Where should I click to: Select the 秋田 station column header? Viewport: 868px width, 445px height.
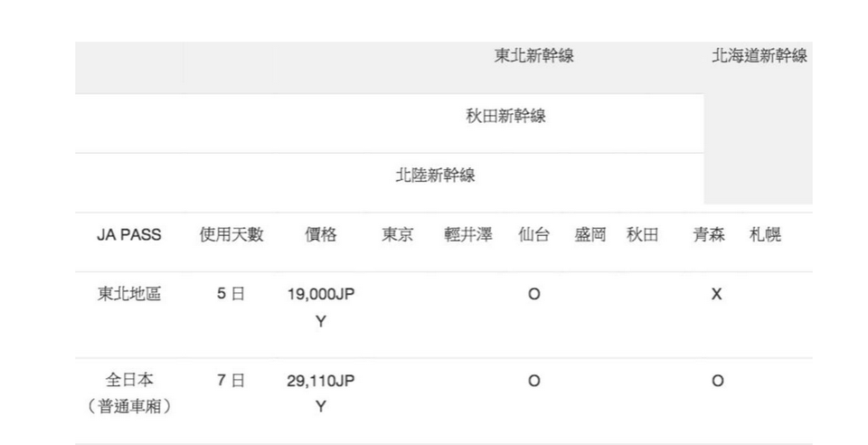[x=642, y=235]
